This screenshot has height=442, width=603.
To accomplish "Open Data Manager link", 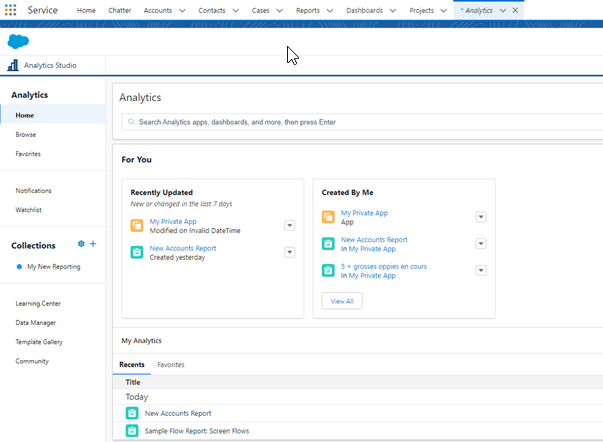I will (36, 322).
